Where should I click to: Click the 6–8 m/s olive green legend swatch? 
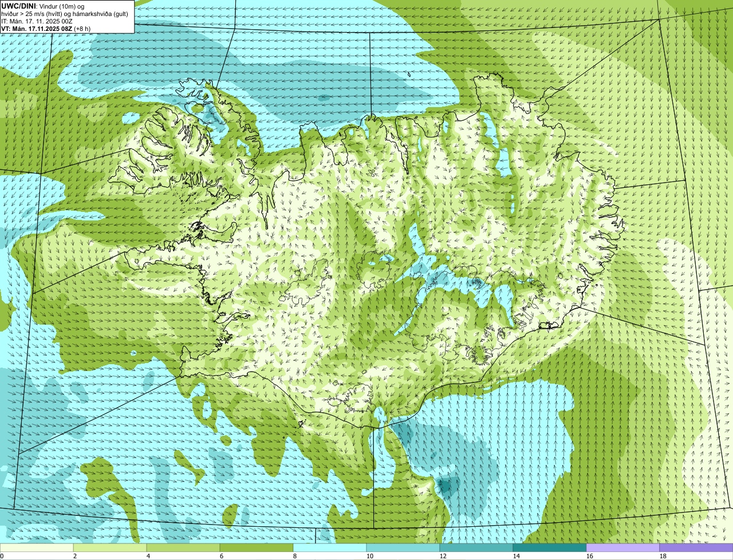(257, 548)
